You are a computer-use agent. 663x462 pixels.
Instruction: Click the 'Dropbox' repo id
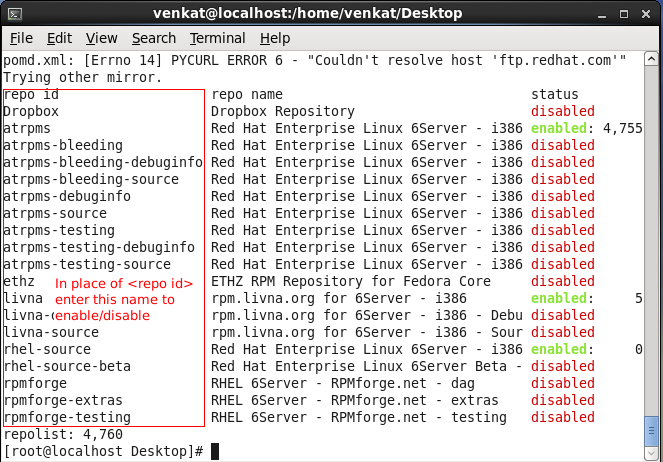point(31,112)
